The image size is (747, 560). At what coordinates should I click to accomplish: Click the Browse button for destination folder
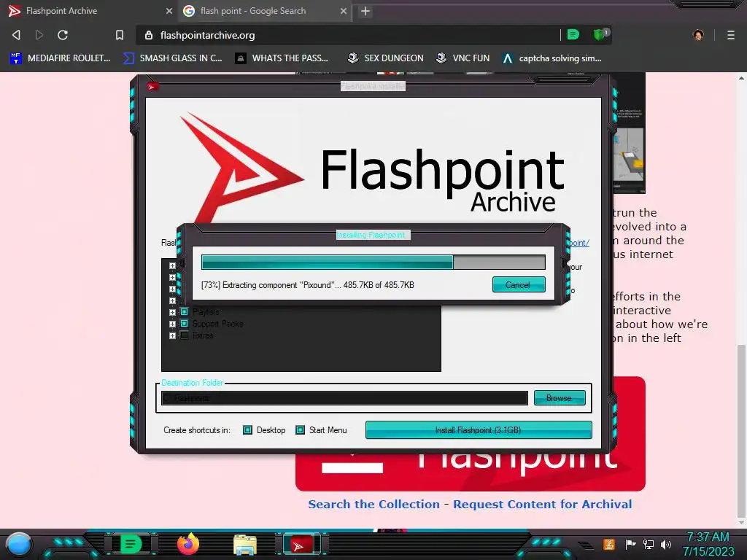pyautogui.click(x=560, y=397)
